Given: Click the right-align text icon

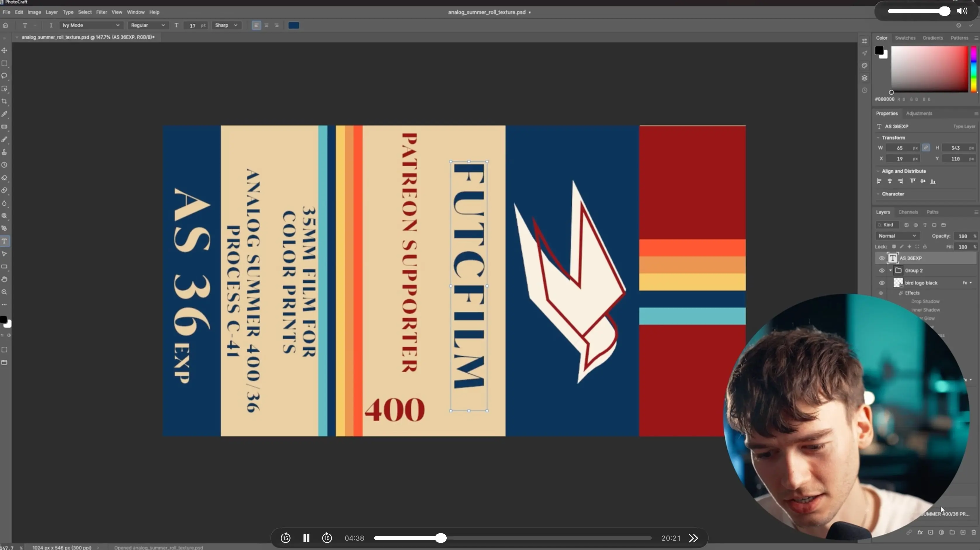Looking at the screenshot, I should pos(277,25).
